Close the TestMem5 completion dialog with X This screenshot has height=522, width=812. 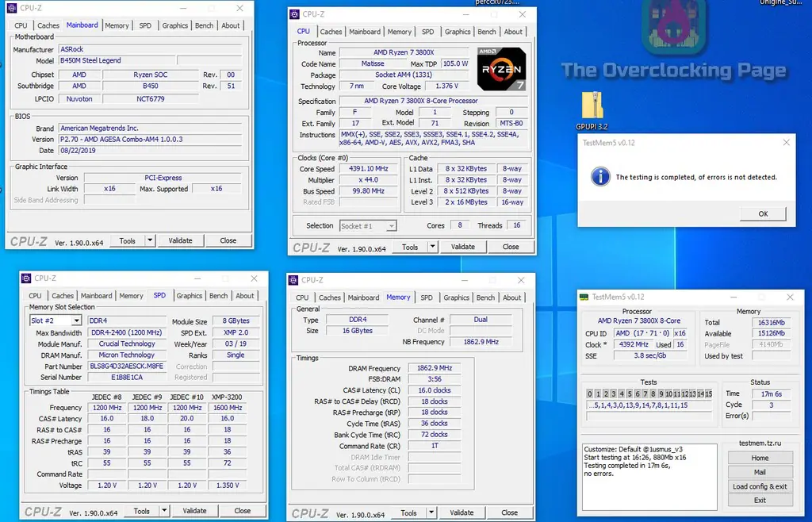(x=786, y=143)
